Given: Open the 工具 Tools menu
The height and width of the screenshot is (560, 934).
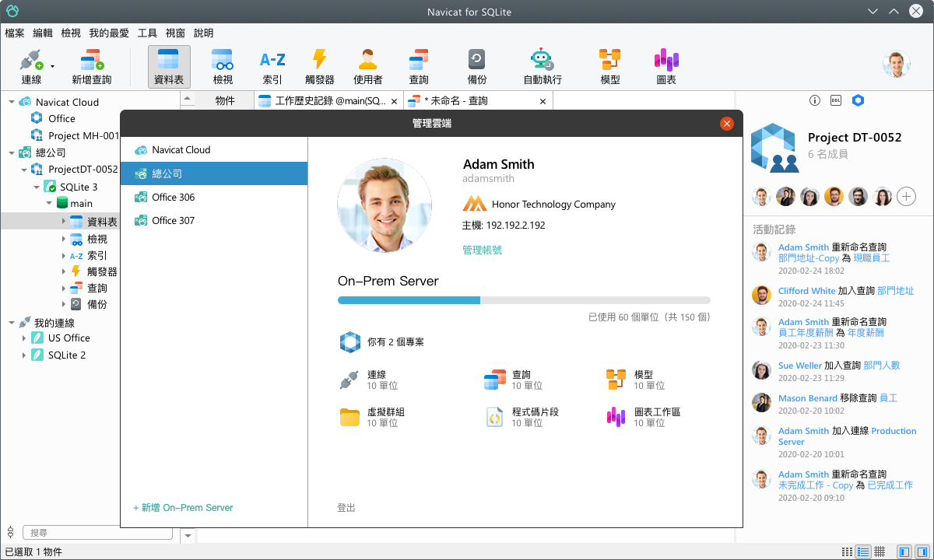Looking at the screenshot, I should 147,33.
